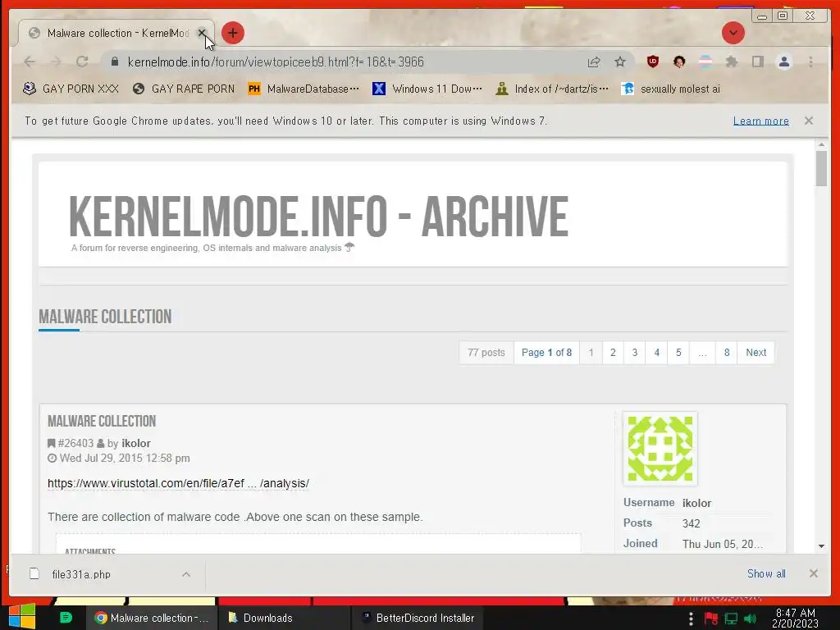Image resolution: width=840 pixels, height=630 pixels.
Task: Open the red flag tray icon
Action: pos(711,619)
